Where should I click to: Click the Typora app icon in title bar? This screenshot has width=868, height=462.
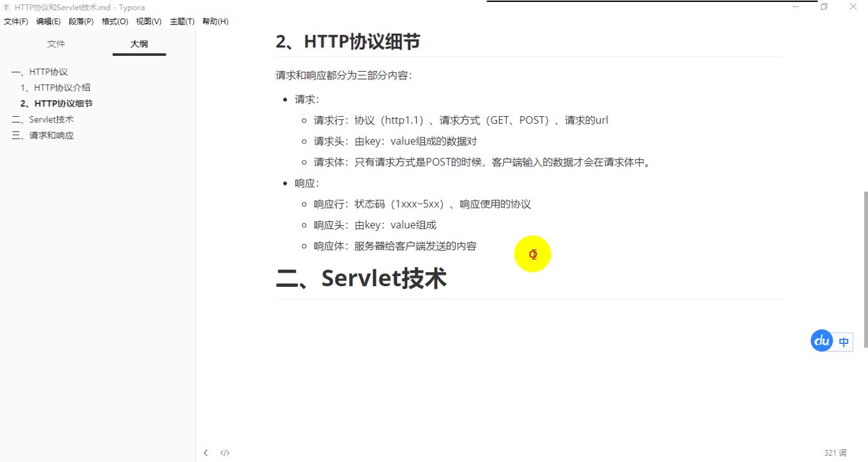6,7
